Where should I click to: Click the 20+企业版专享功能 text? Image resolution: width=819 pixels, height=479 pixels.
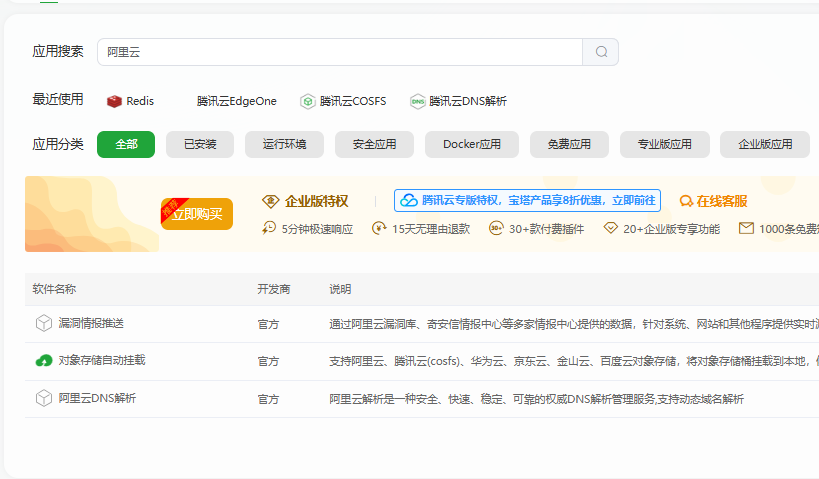click(x=672, y=229)
